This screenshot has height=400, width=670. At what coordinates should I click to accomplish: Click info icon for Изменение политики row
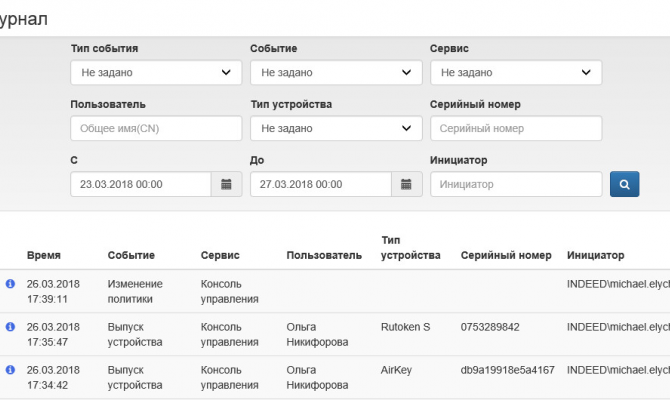coord(11,284)
